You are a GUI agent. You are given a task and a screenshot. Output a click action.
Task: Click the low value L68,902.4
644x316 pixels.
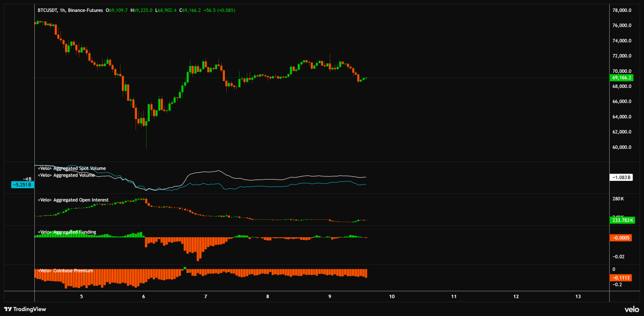166,10
